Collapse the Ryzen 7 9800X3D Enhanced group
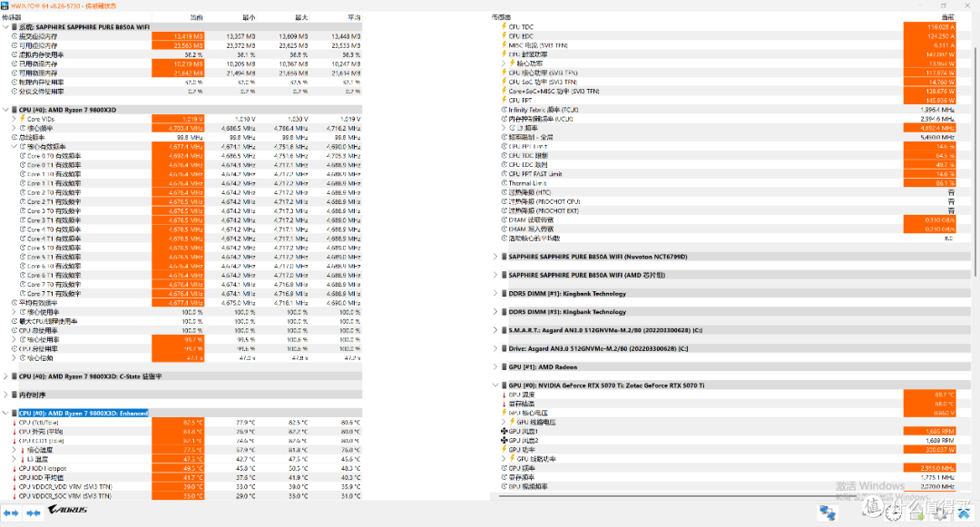The width and height of the screenshot is (980, 527). pos(5,413)
